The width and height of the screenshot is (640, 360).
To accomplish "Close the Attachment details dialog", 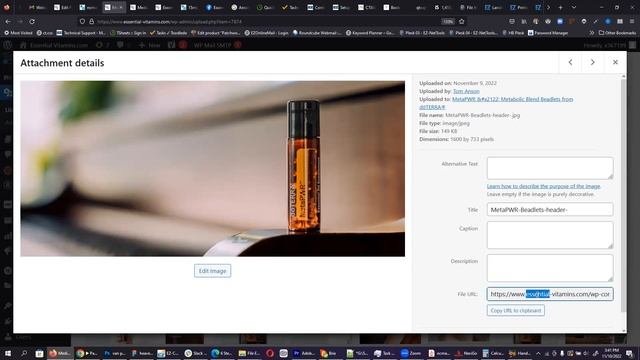I will coord(615,62).
